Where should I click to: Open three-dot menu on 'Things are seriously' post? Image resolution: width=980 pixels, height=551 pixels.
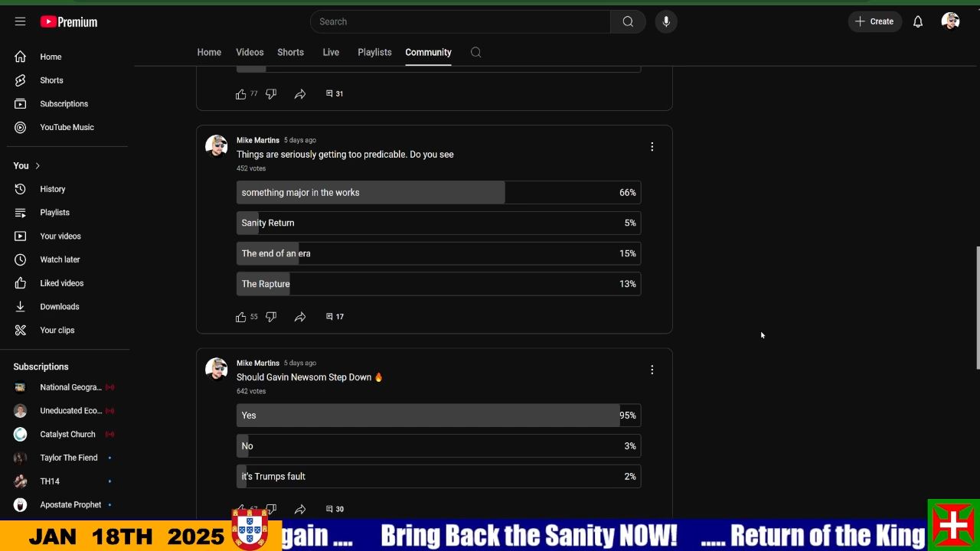click(x=652, y=147)
